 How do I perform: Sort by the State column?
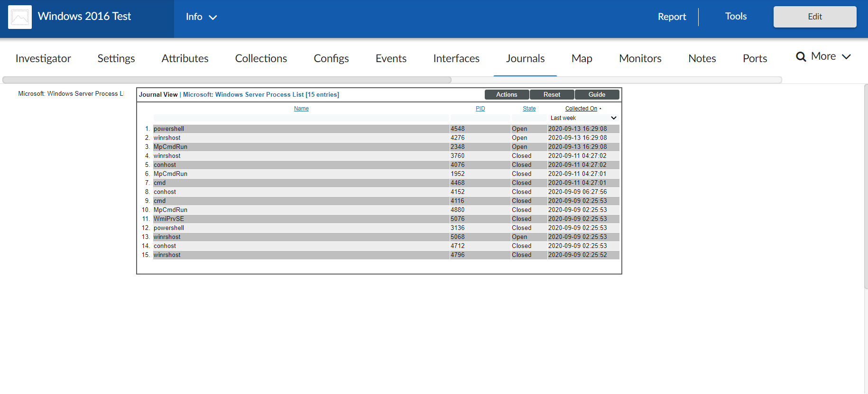[x=529, y=109]
